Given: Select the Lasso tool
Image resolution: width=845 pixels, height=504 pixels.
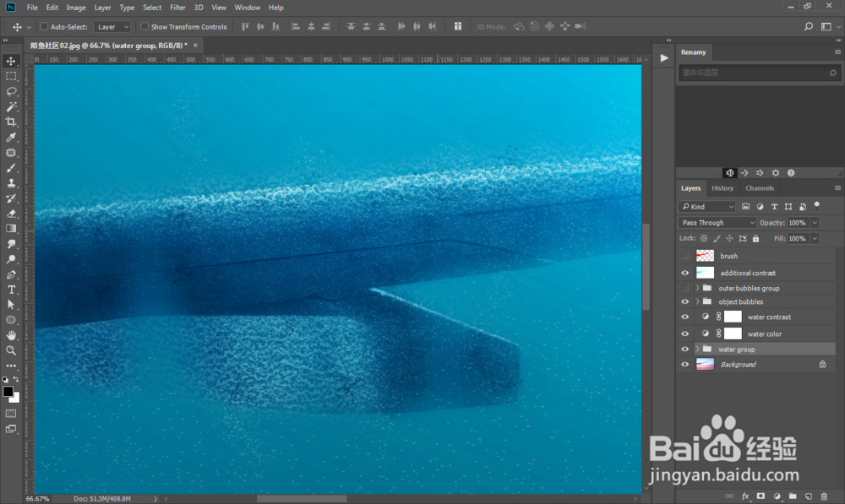Looking at the screenshot, I should [11, 91].
